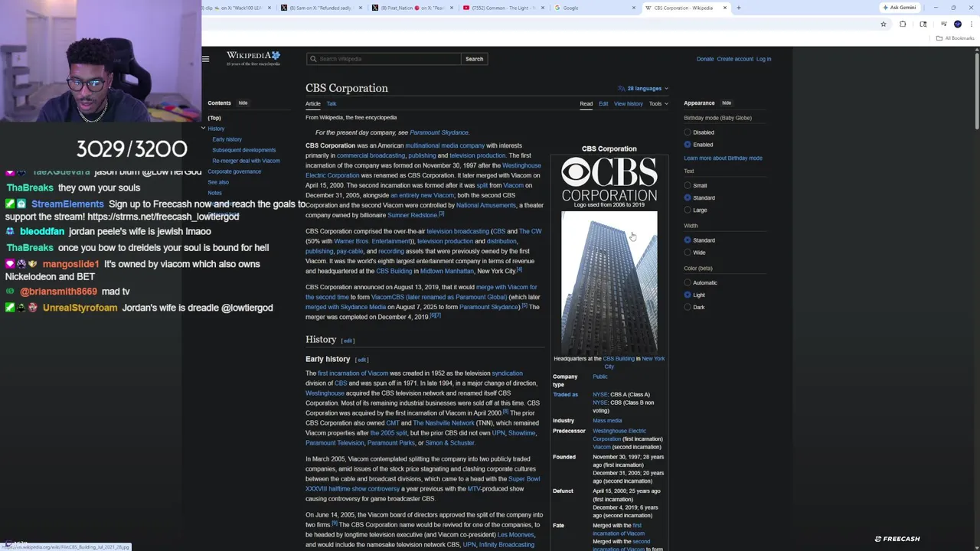Open the CBS Building headquarters photo
This screenshot has height=551, width=980.
click(609, 283)
